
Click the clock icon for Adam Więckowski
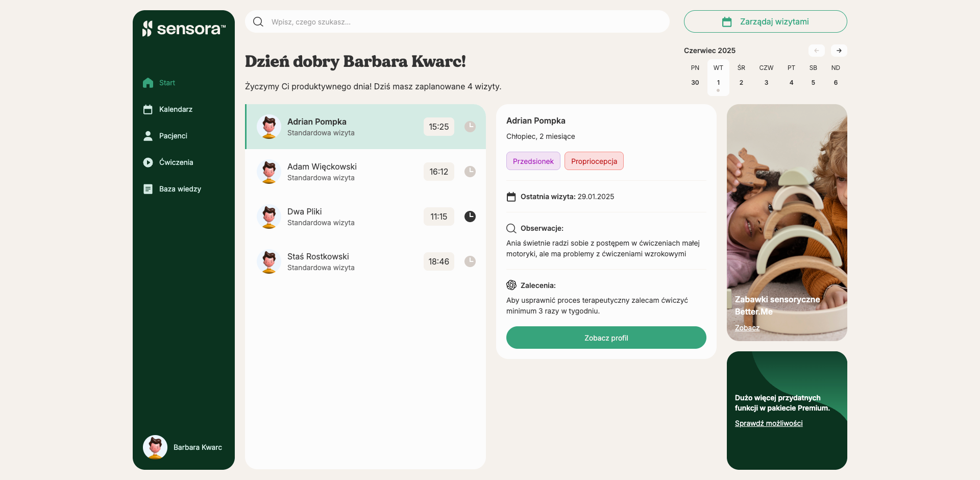(470, 172)
